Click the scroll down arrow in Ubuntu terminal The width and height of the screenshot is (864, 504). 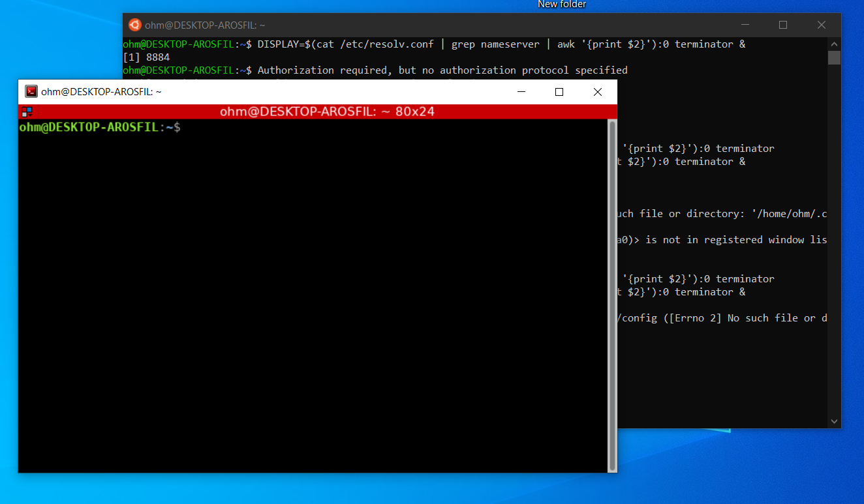[x=834, y=422]
